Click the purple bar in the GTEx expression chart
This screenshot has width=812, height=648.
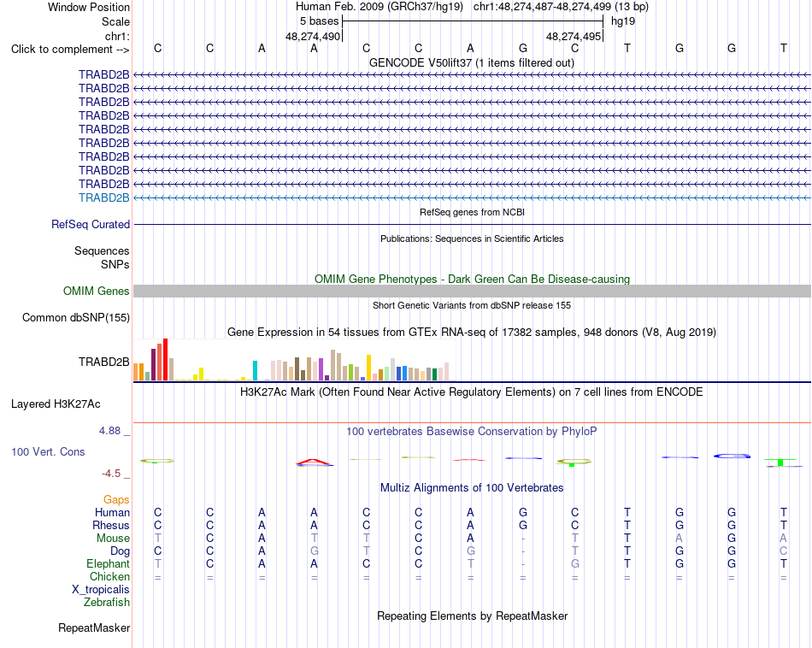click(321, 369)
